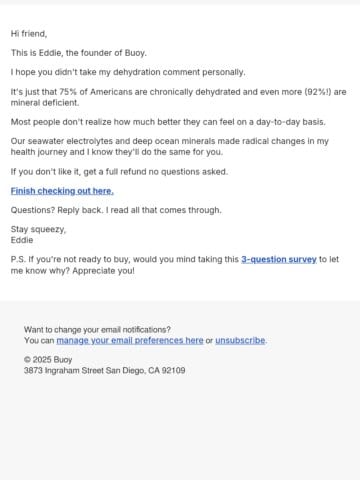This screenshot has width=360, height=480.
Task: Open 'manage your email preferences here' link
Action: coord(130,340)
